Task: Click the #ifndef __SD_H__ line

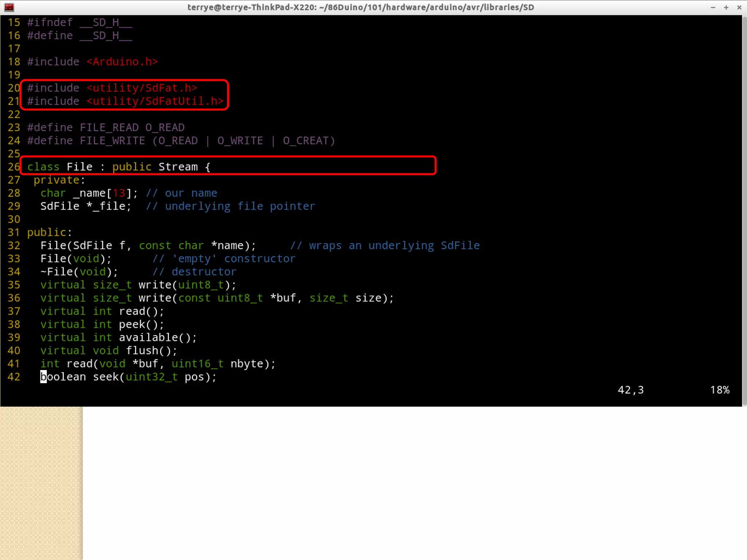Action: pos(79,23)
